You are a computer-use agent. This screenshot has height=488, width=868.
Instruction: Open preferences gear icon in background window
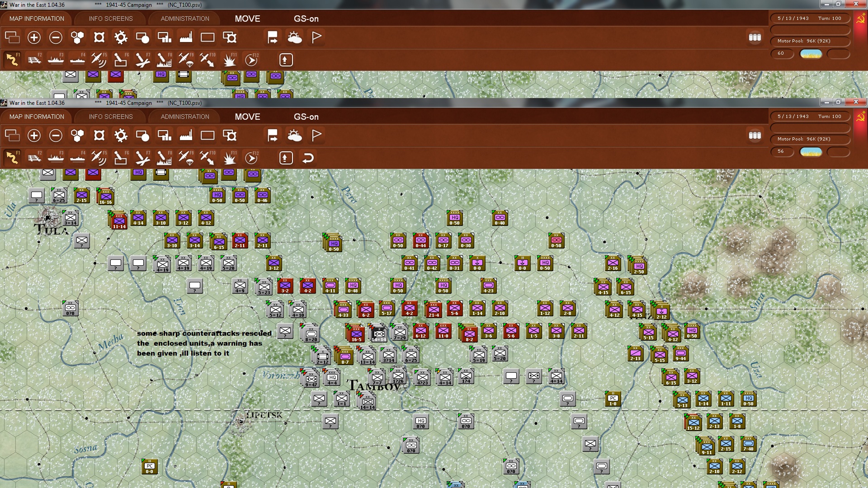click(x=121, y=38)
